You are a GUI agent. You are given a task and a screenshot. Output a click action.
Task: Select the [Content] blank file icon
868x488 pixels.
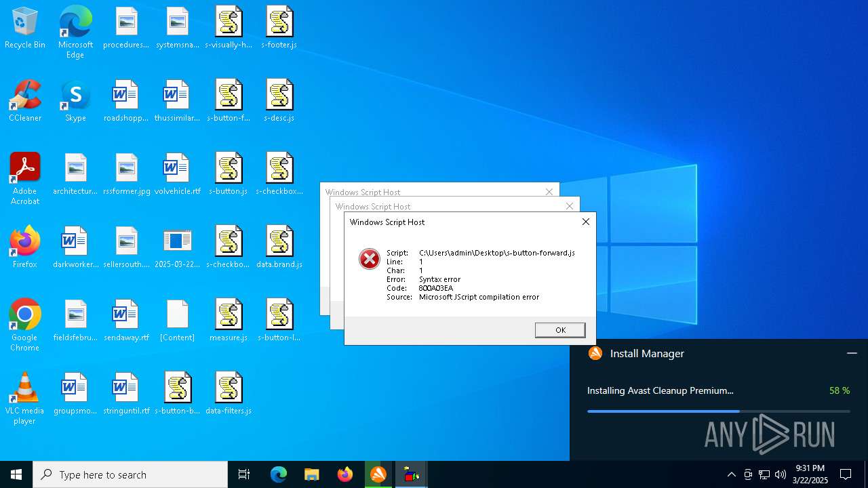click(x=178, y=321)
